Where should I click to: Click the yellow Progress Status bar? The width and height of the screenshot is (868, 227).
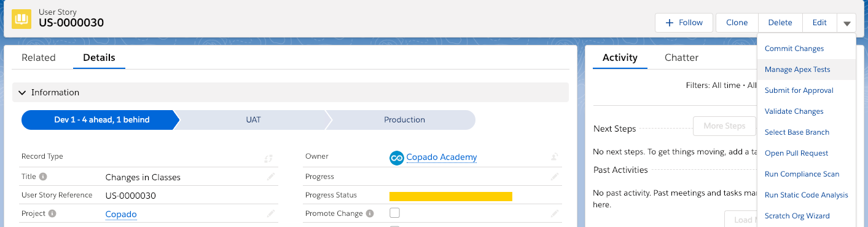pyautogui.click(x=451, y=196)
